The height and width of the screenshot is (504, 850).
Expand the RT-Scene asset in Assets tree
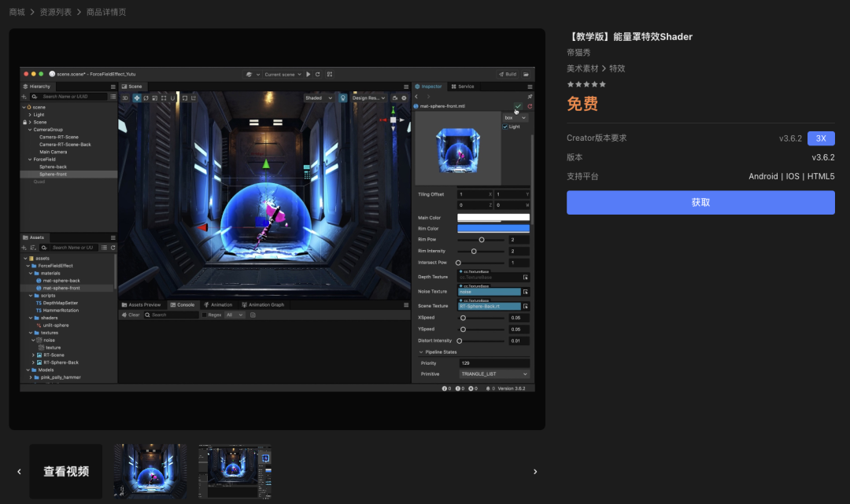tap(33, 355)
